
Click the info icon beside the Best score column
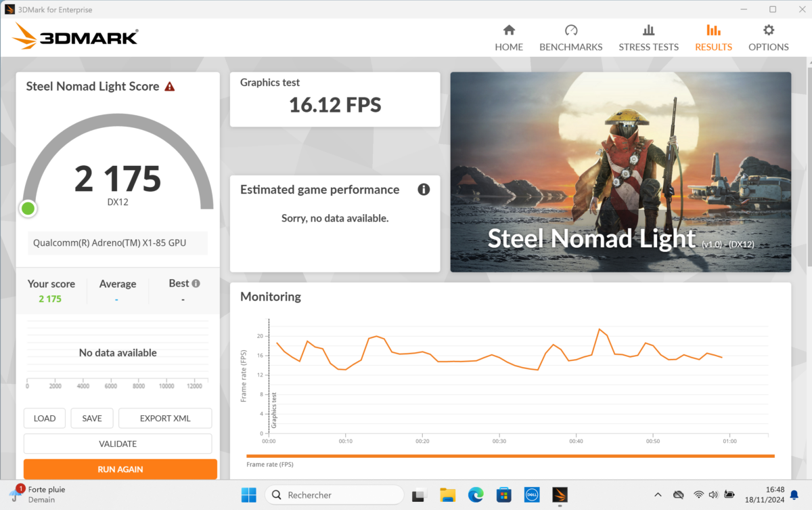tap(196, 283)
